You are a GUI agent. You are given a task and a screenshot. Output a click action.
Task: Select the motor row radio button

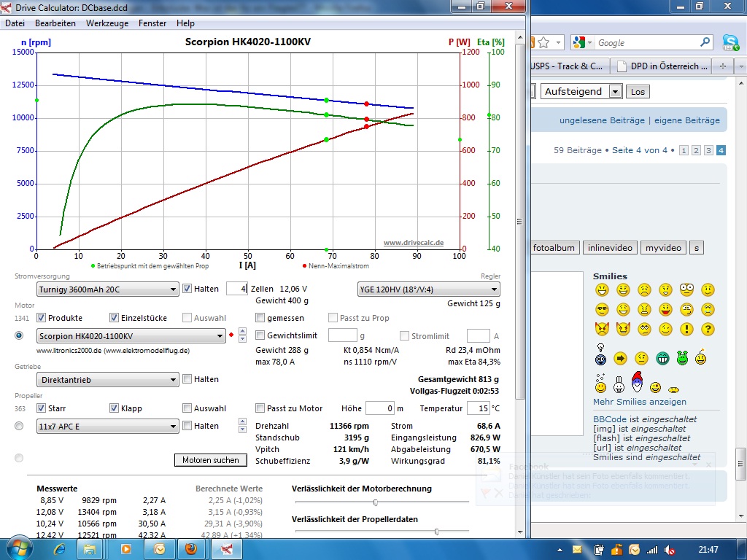tap(19, 335)
